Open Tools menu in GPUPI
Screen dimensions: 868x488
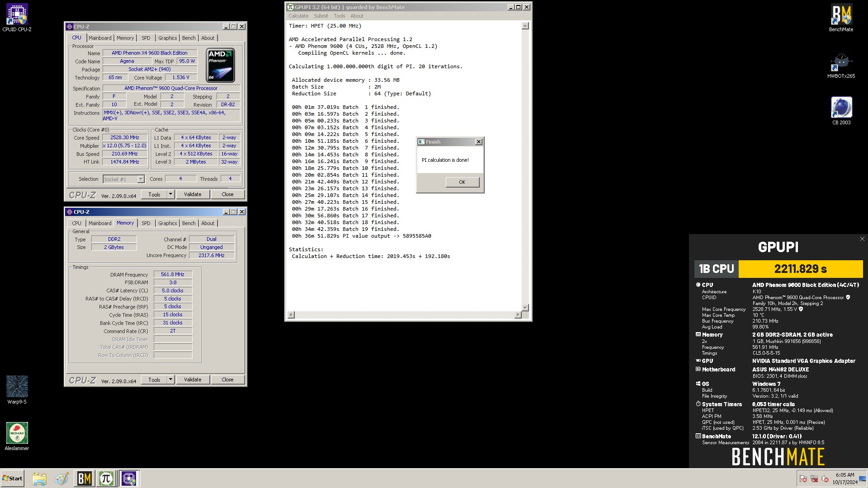(340, 16)
